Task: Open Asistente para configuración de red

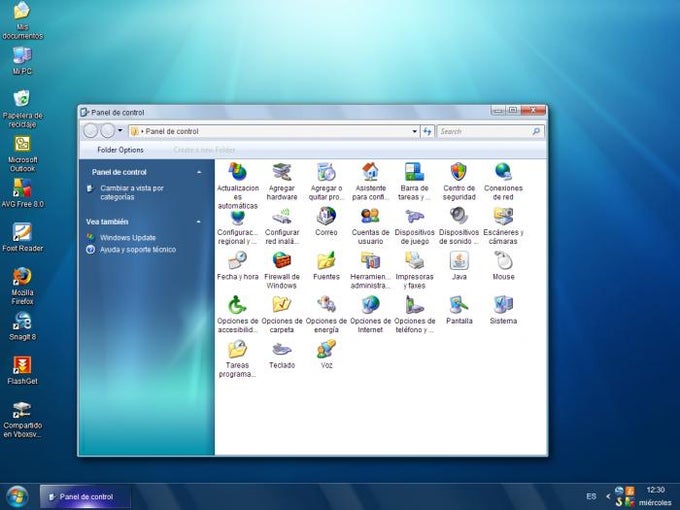Action: click(370, 172)
